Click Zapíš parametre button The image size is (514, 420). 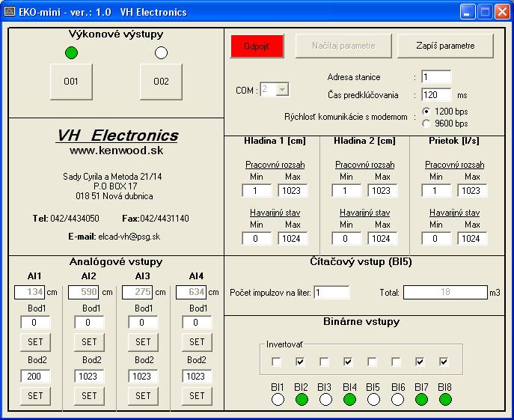tap(445, 46)
